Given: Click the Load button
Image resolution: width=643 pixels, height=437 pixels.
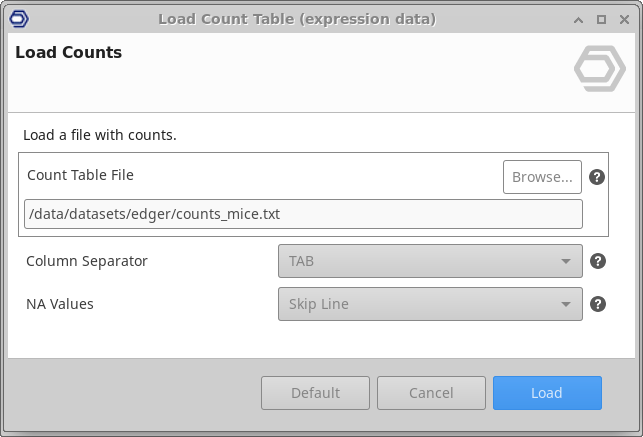Looking at the screenshot, I should 547,393.
